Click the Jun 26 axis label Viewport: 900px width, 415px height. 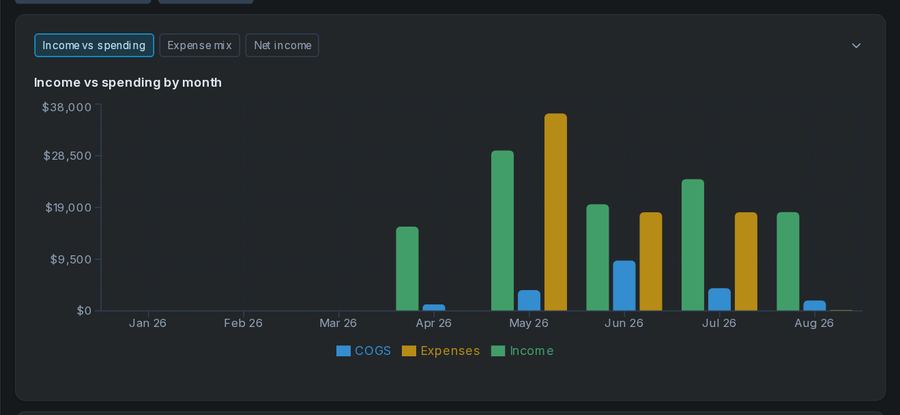[x=624, y=323]
